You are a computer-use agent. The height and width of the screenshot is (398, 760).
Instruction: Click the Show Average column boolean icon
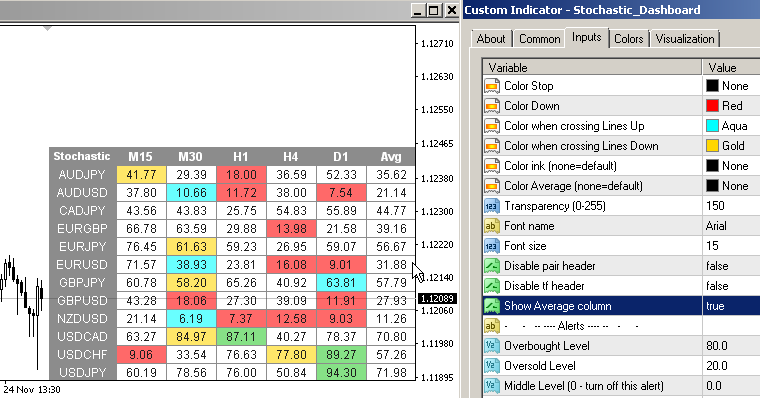(x=491, y=306)
